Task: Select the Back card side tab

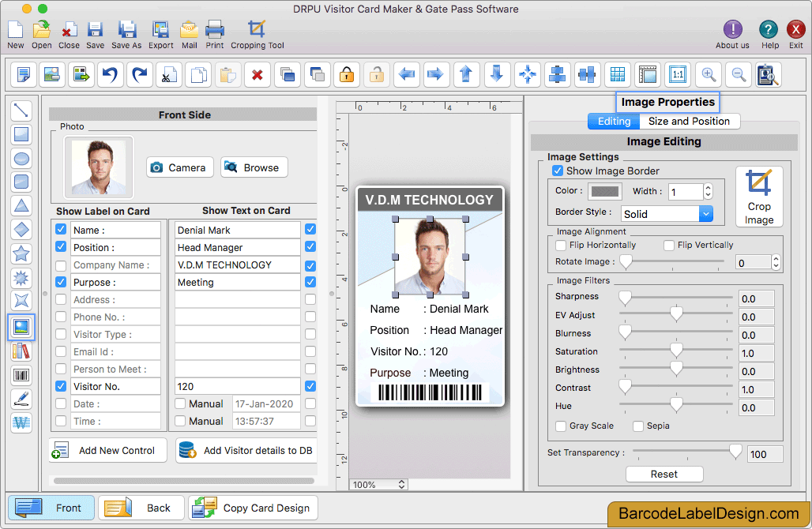Action: (141, 508)
